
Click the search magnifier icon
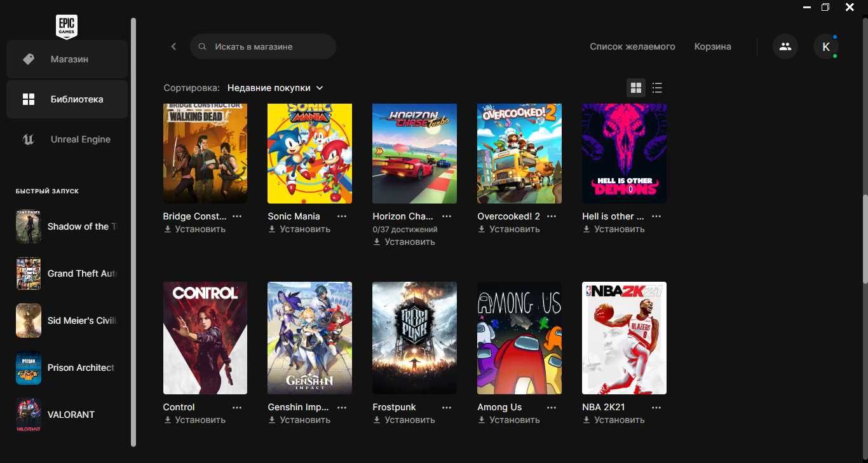pyautogui.click(x=202, y=47)
